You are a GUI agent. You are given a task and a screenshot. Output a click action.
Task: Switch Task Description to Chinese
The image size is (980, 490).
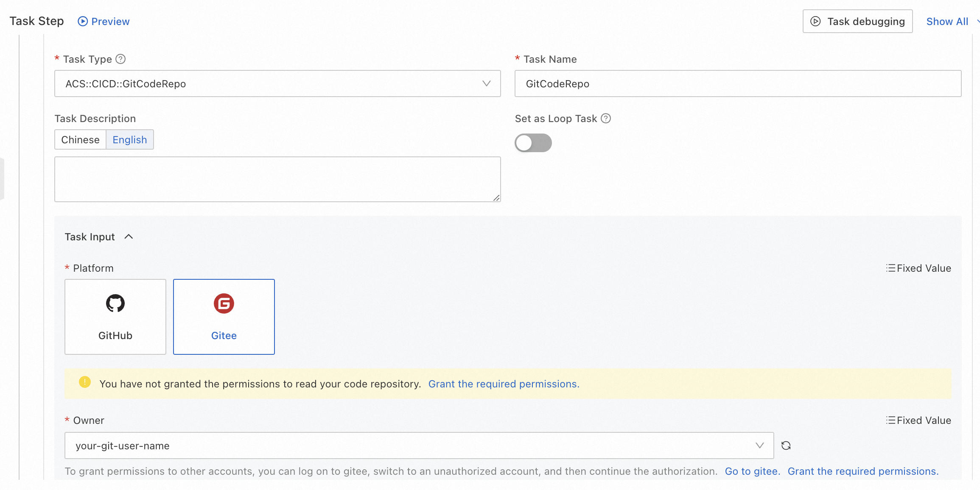tap(80, 139)
